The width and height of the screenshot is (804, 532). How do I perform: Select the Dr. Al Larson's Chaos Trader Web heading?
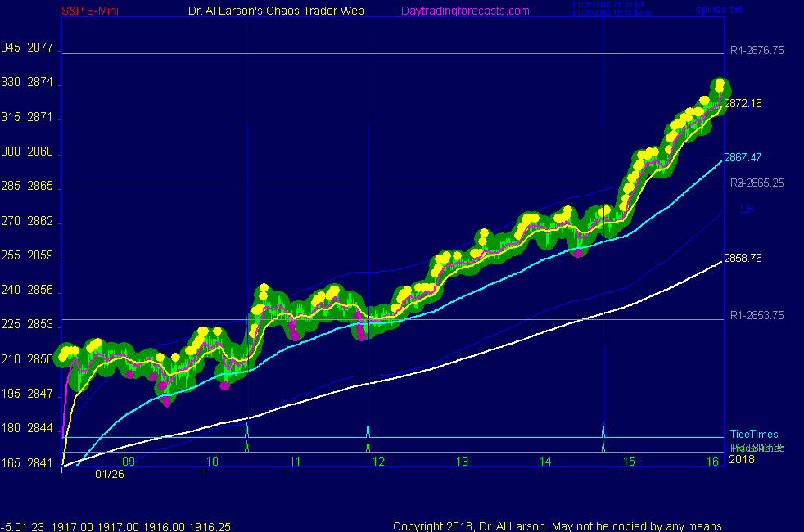(x=276, y=11)
